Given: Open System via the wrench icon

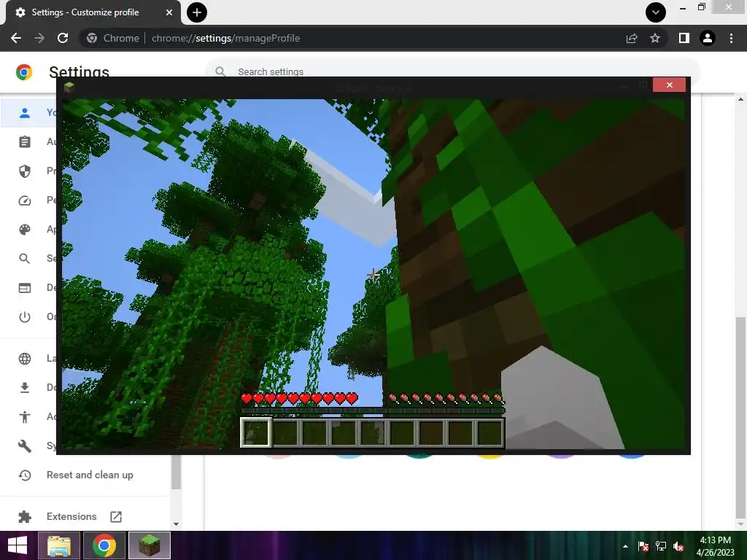Looking at the screenshot, I should click(x=25, y=446).
